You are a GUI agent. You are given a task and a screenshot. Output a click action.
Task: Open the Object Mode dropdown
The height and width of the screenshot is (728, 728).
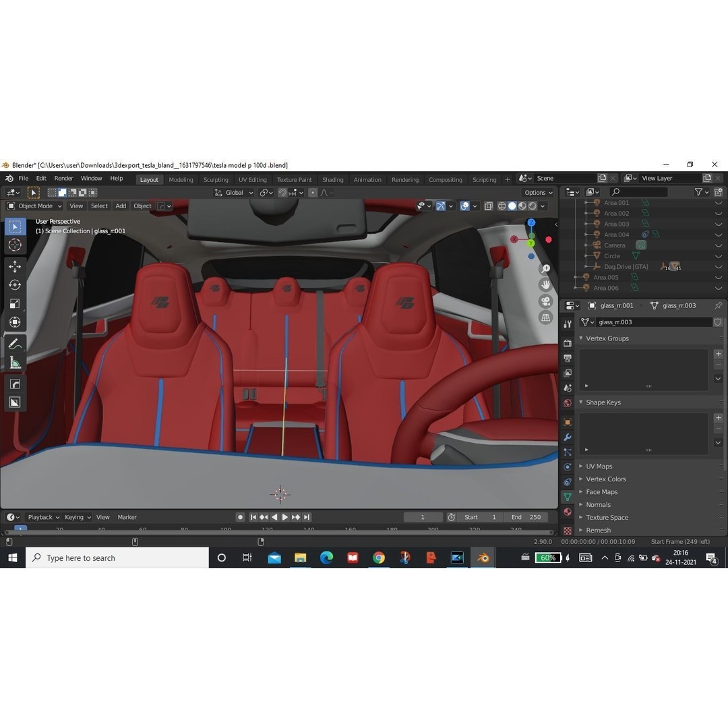pos(35,206)
